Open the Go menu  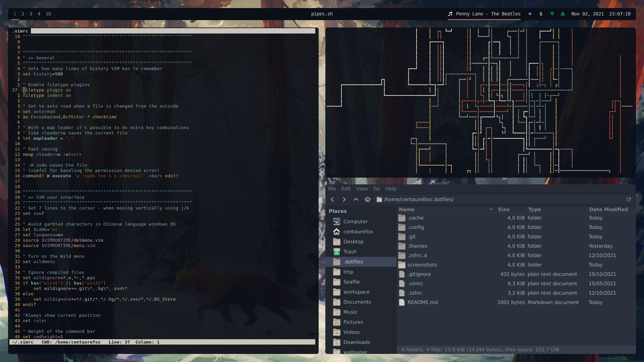[x=377, y=189]
